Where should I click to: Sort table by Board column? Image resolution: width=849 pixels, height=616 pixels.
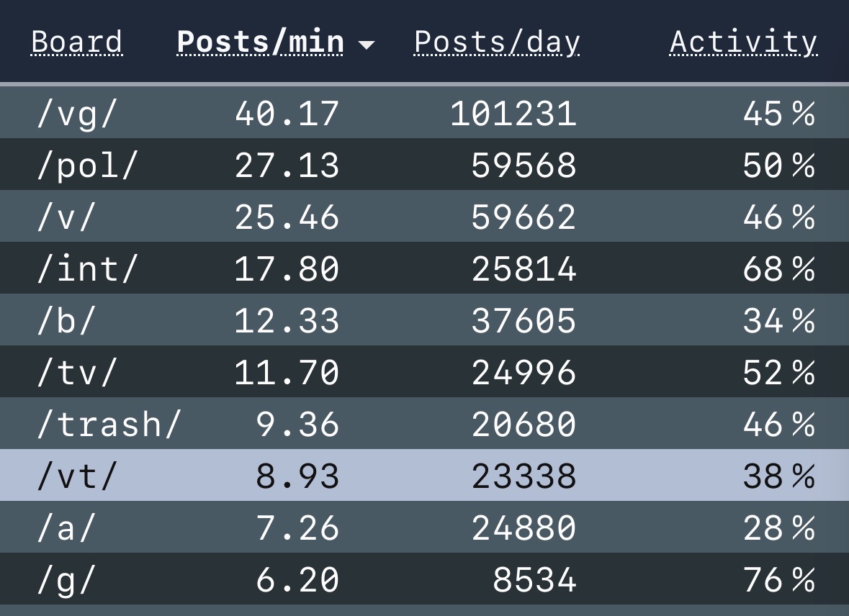click(77, 42)
